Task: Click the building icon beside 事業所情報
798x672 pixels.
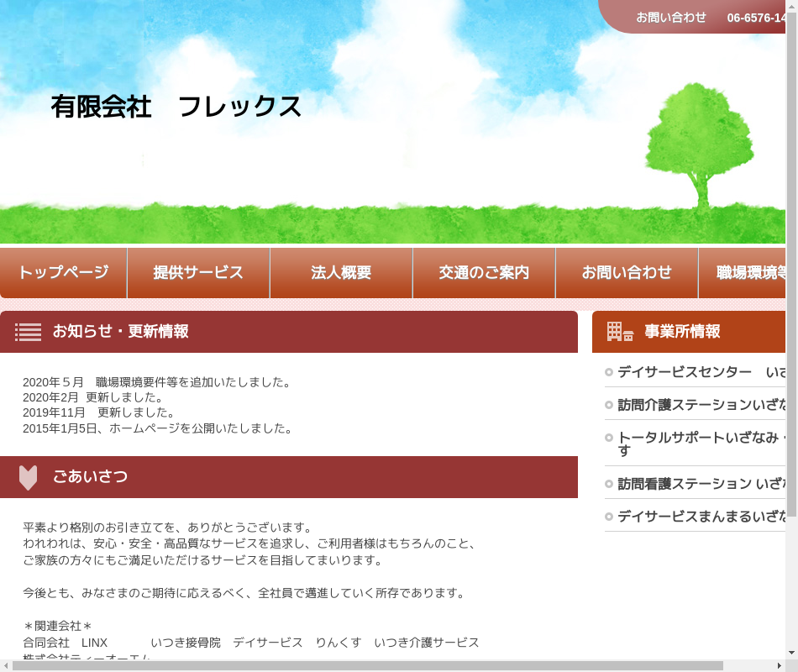Action: pos(620,332)
